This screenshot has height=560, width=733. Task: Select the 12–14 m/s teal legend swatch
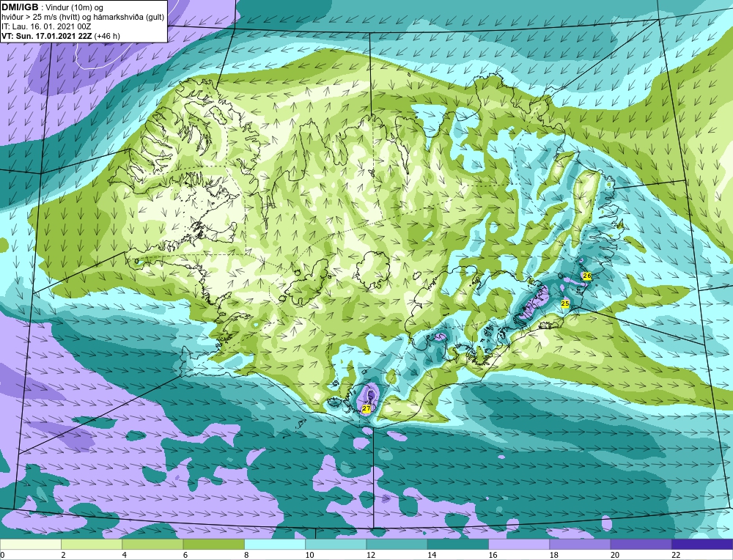coord(397,545)
